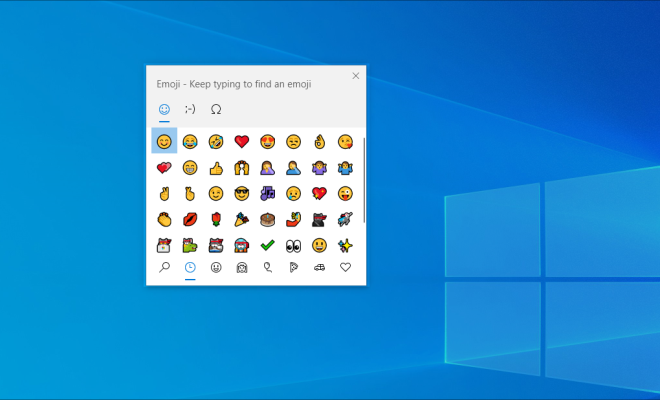
Task: Insert the green check mark emoji
Action: (x=268, y=245)
